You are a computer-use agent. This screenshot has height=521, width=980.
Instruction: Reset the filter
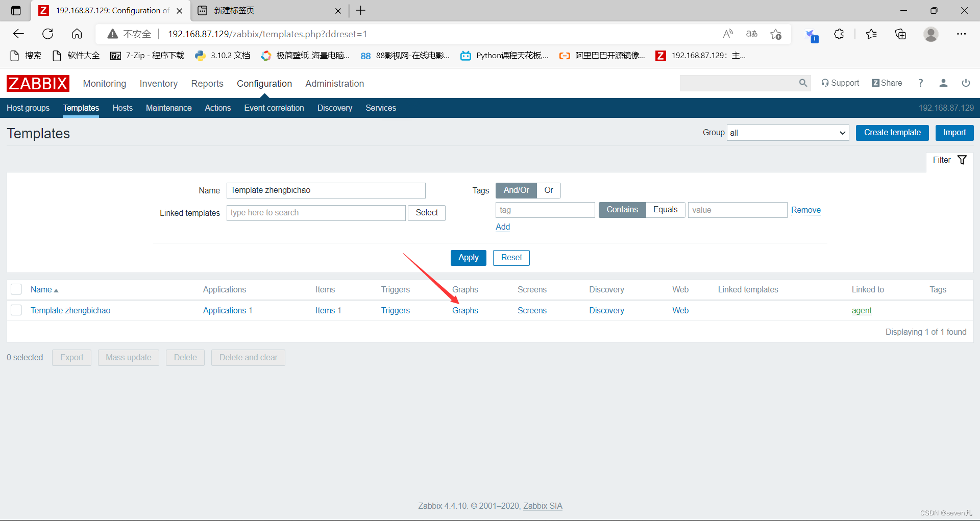pos(511,258)
